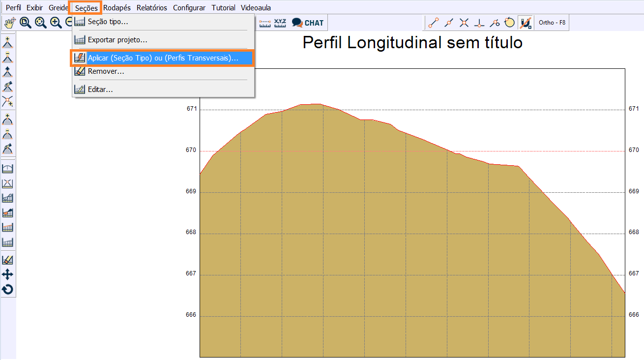644x360 pixels.
Task: Select the Move tool in left toolbar
Action: [8, 274]
